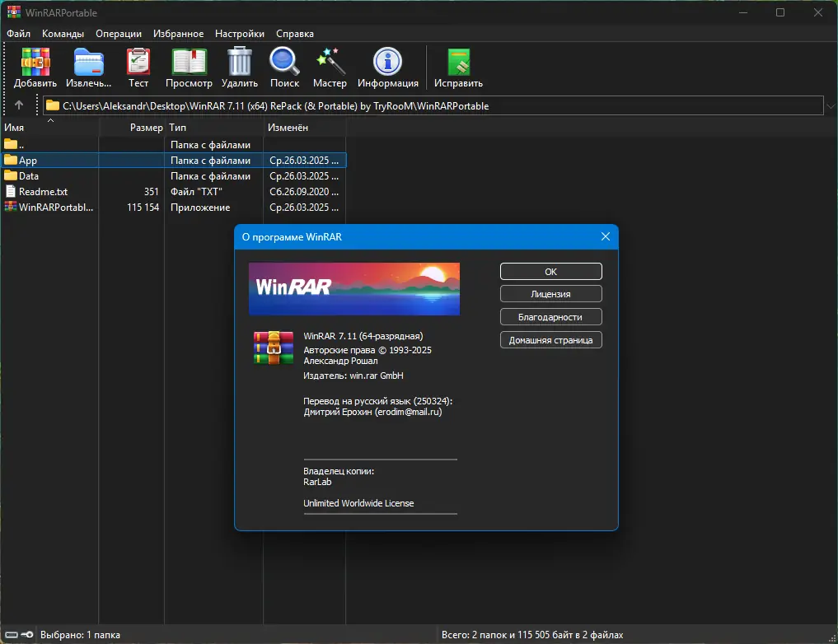Click the parent folder '..' icon
Image resolution: width=838 pixels, height=644 pixels.
(x=11, y=143)
